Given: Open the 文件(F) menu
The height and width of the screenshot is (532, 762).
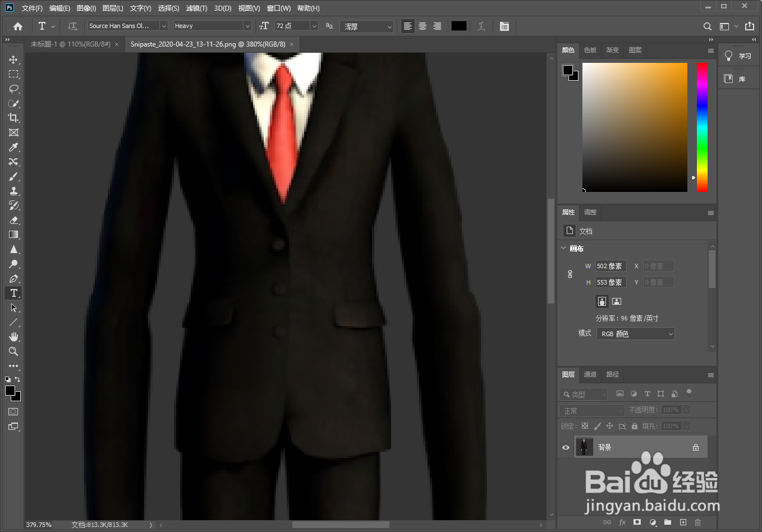Looking at the screenshot, I should [x=32, y=8].
